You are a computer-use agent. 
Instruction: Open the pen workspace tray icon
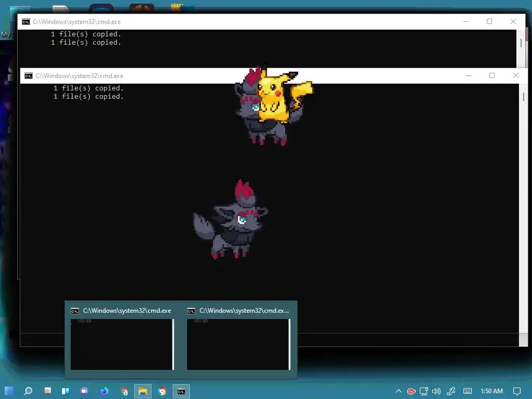click(451, 391)
